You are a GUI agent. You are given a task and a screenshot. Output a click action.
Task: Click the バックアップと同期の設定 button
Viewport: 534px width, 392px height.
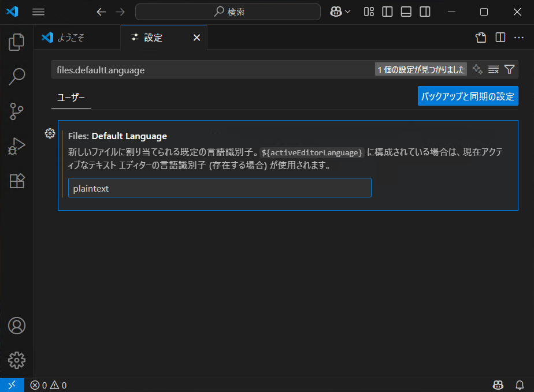point(468,96)
